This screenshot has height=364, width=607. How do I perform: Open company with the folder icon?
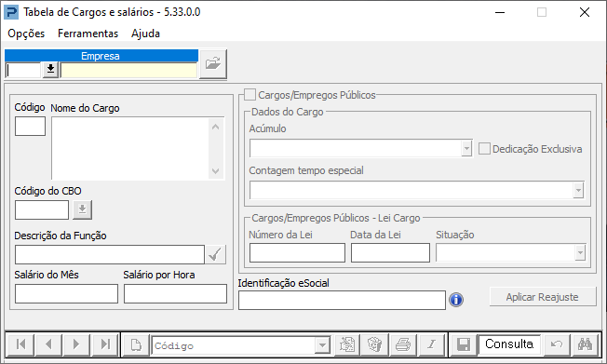pyautogui.click(x=213, y=64)
